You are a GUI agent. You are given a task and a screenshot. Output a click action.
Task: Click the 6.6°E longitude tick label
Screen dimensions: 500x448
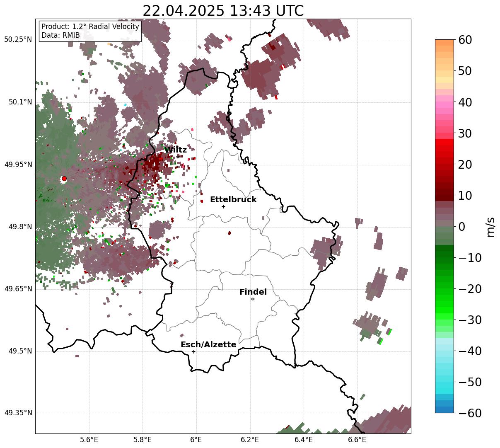357,440
